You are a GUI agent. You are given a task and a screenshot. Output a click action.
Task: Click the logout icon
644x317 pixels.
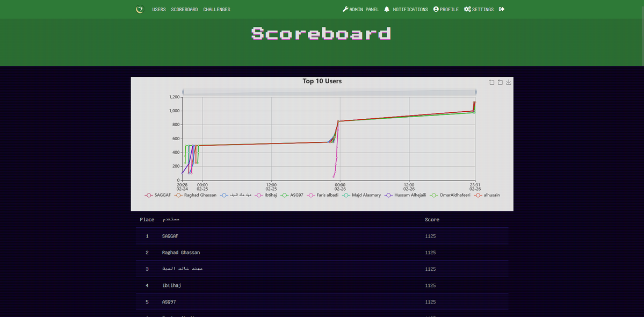(502, 10)
